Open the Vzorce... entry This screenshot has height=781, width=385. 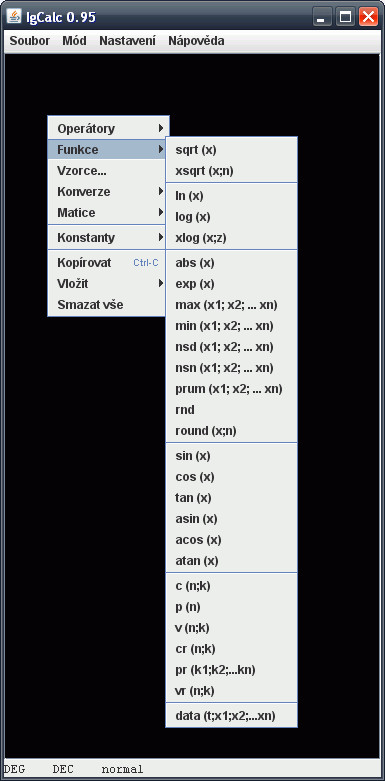pyautogui.click(x=107, y=171)
